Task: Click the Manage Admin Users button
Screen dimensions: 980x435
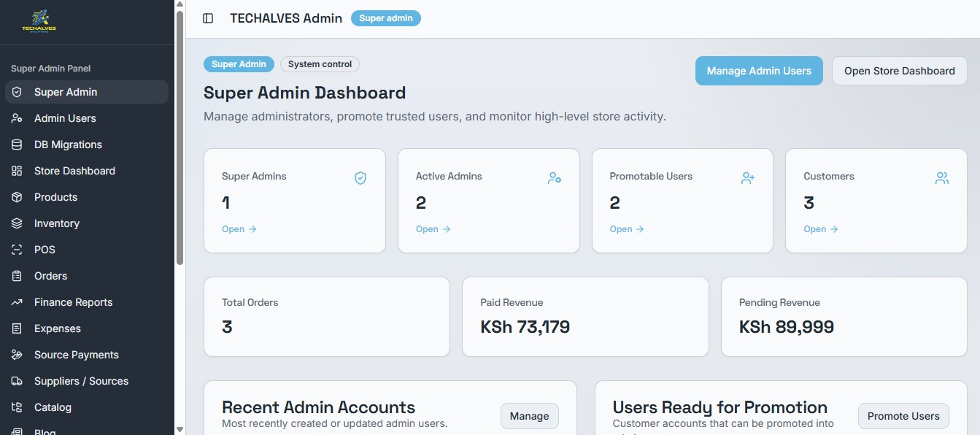Action: tap(759, 71)
